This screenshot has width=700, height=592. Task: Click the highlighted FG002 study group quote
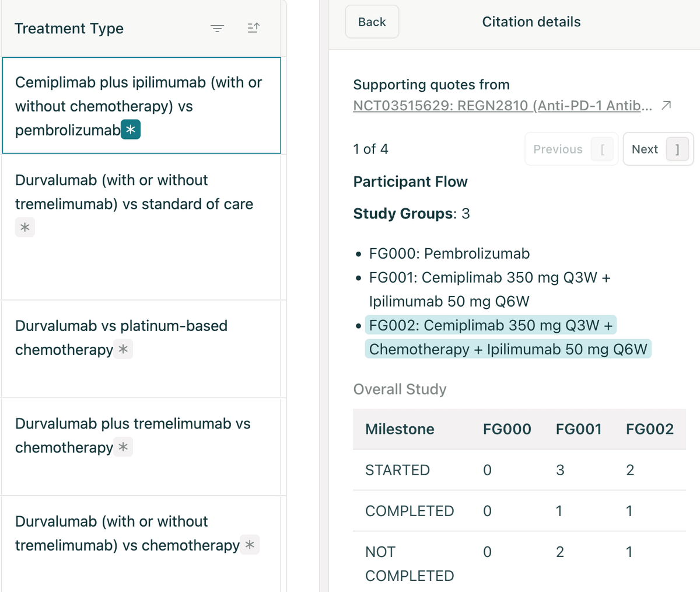point(508,337)
